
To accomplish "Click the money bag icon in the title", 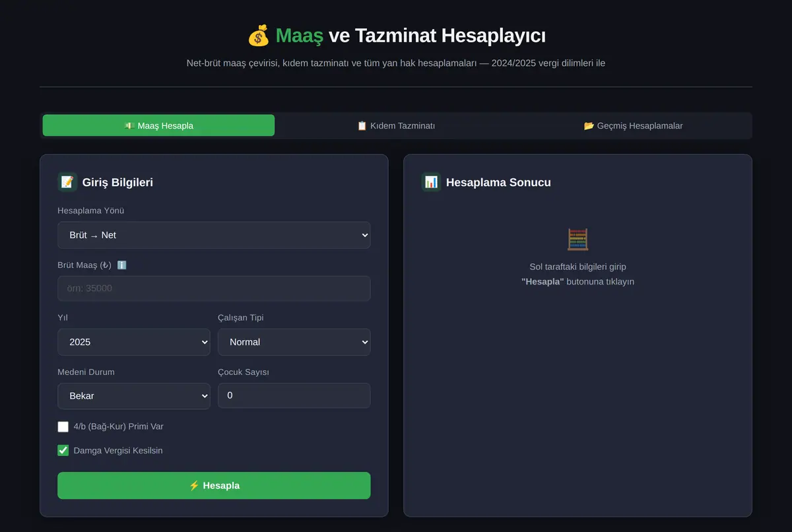I will [258, 35].
